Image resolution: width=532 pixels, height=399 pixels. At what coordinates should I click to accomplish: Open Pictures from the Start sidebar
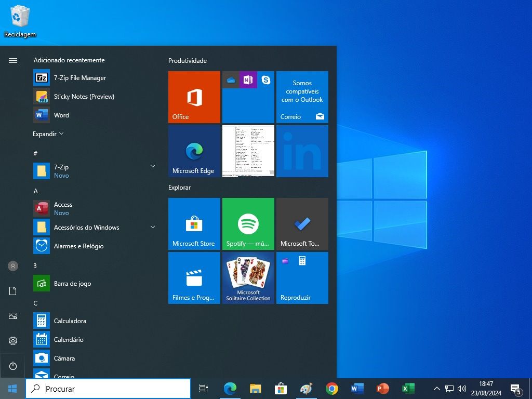(x=13, y=316)
